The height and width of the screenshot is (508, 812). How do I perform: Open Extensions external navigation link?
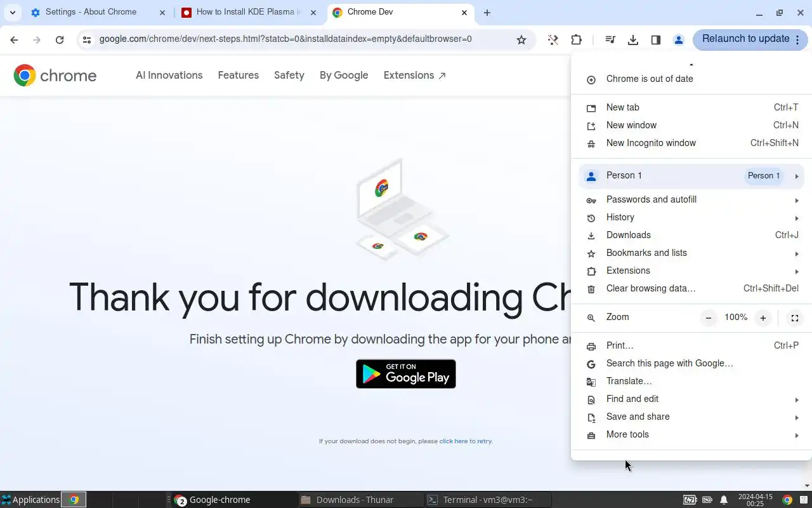click(x=415, y=76)
